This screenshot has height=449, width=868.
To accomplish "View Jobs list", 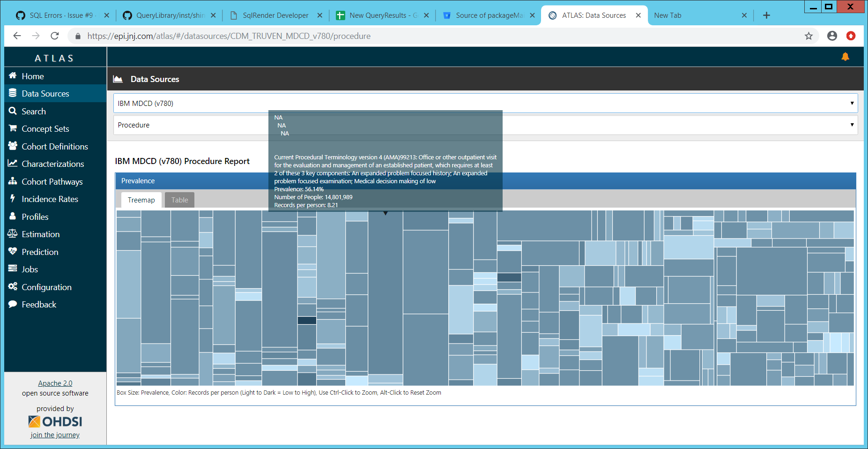I will pyautogui.click(x=30, y=269).
